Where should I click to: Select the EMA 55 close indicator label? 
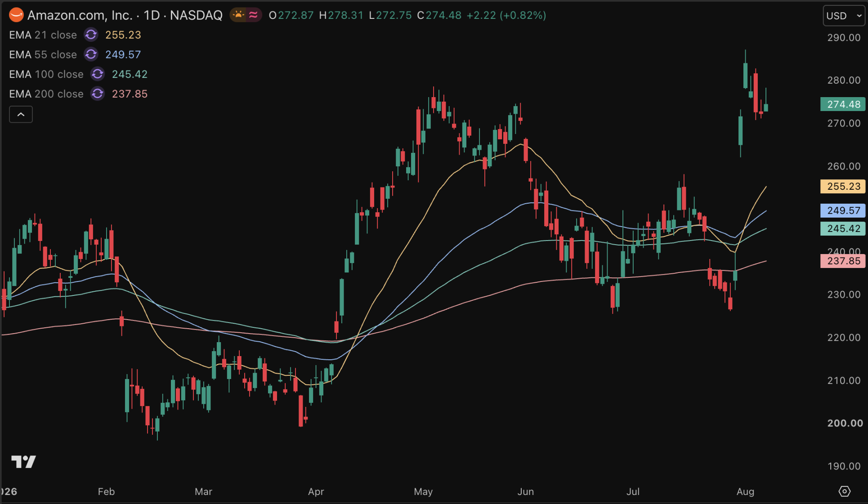click(43, 54)
